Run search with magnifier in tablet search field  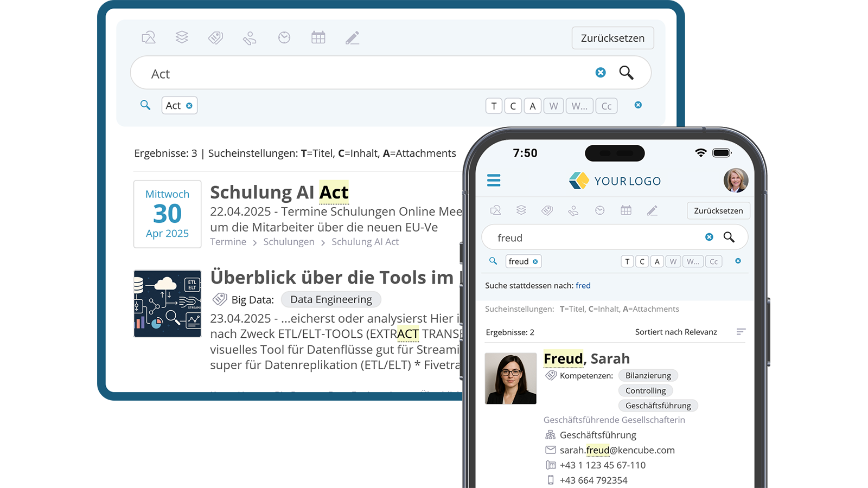pos(627,73)
